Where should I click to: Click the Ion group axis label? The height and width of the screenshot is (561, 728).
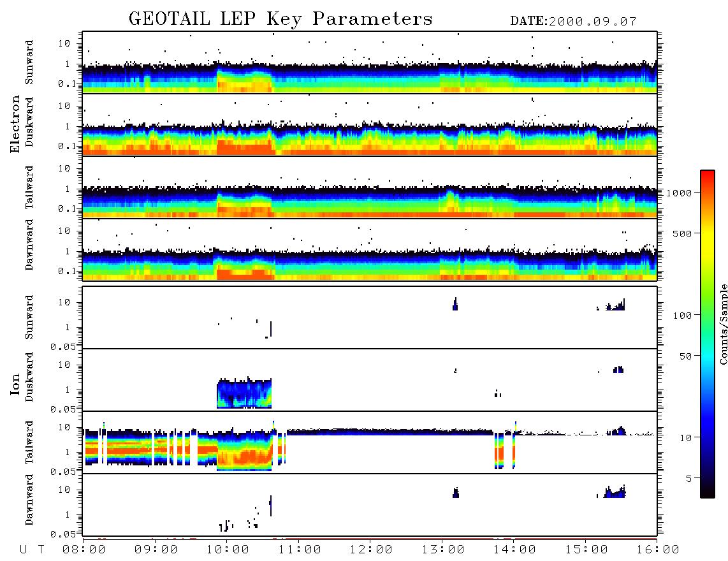coord(15,384)
